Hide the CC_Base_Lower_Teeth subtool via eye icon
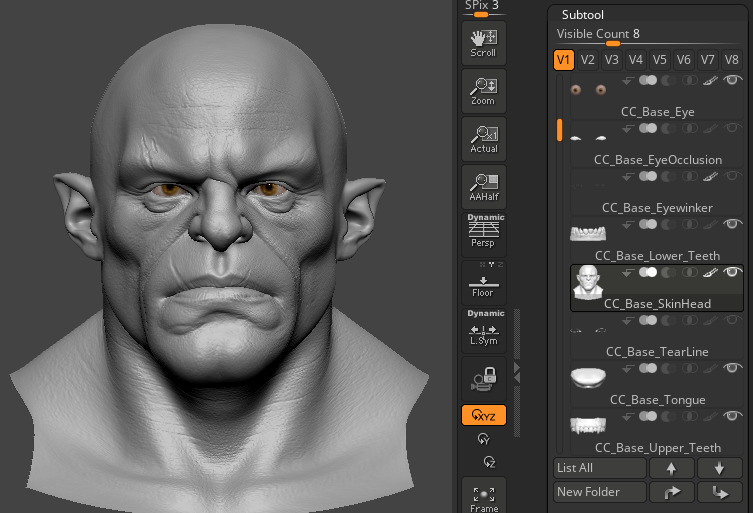Image resolution: width=753 pixels, height=513 pixels. tap(732, 224)
